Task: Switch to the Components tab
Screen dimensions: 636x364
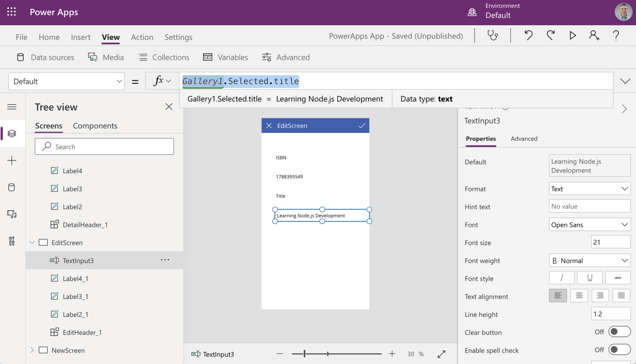Action: pos(95,126)
